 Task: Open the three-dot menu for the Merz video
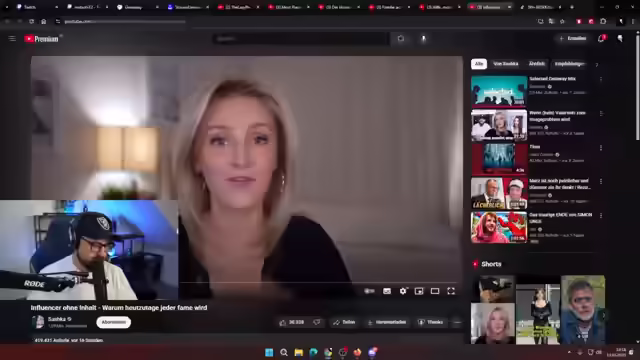pyautogui.click(x=601, y=182)
